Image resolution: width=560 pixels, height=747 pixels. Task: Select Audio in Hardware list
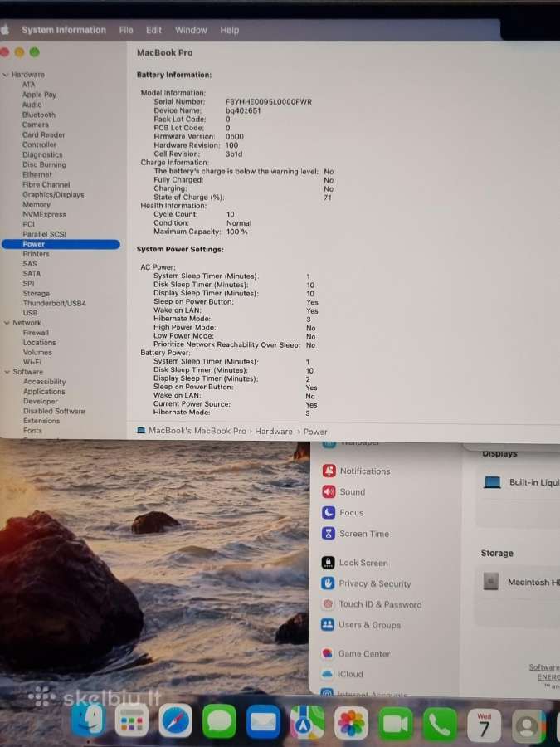click(x=32, y=105)
